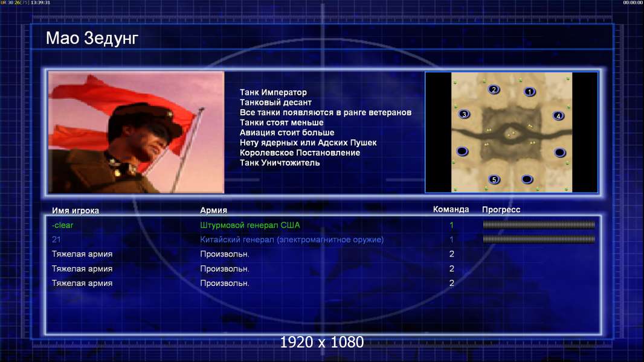Click the 'Авиация стоит больше' line
The image size is (644, 362).
(x=287, y=132)
